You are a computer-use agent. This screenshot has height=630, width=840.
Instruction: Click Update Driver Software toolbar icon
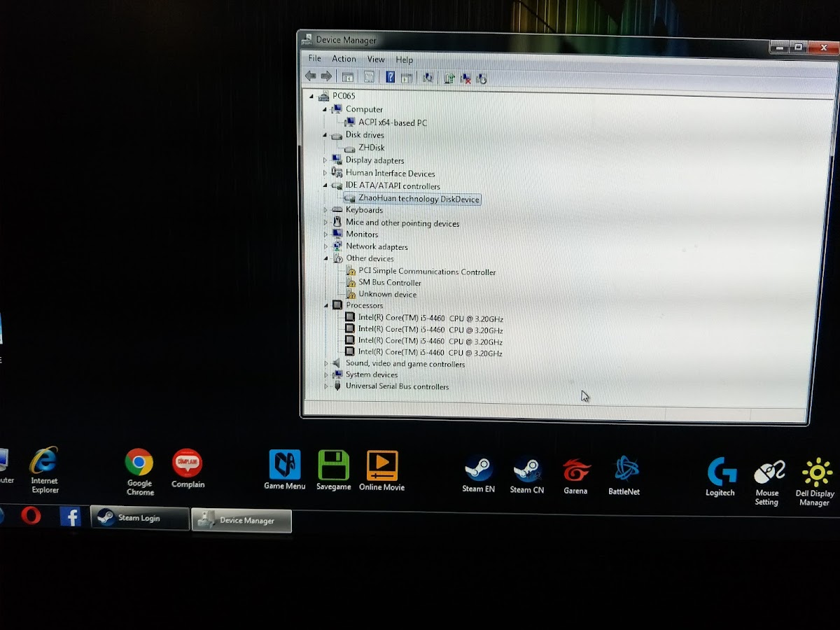[x=449, y=78]
